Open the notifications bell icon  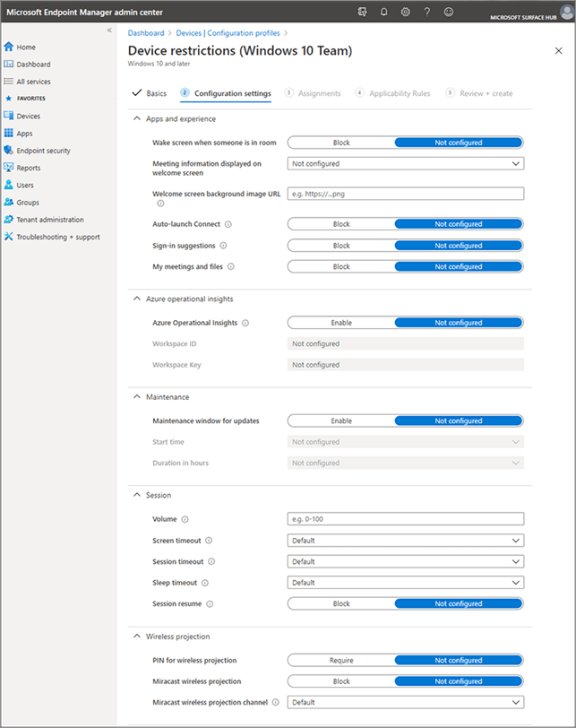pyautogui.click(x=383, y=12)
